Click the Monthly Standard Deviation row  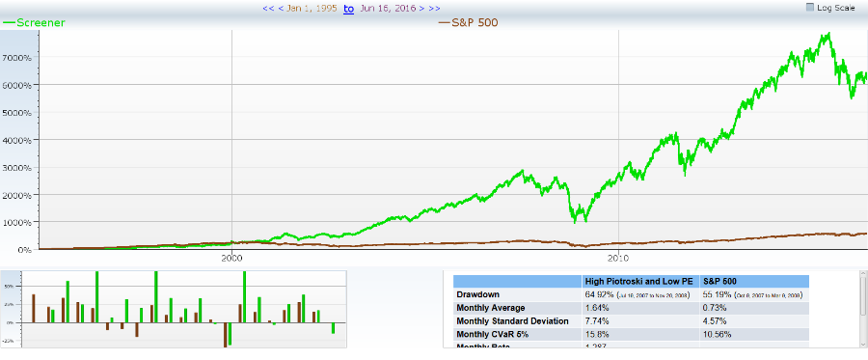[631, 321]
